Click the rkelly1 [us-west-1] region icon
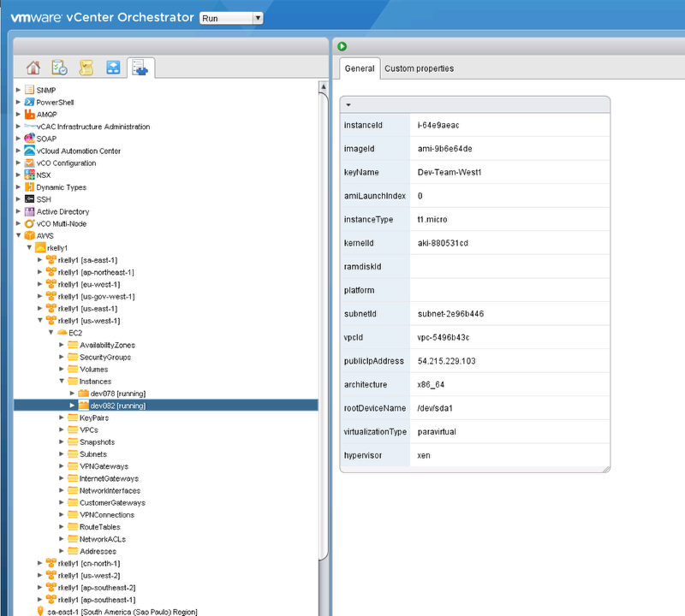The width and height of the screenshot is (685, 616). tap(51, 321)
